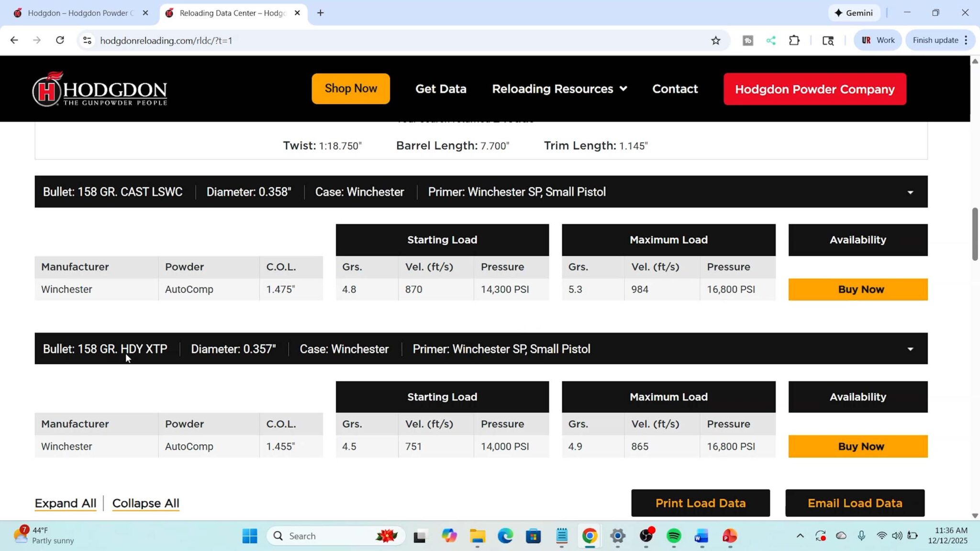Screen dimensions: 980x551
Task: Go back with browser back arrow
Action: 14,40
